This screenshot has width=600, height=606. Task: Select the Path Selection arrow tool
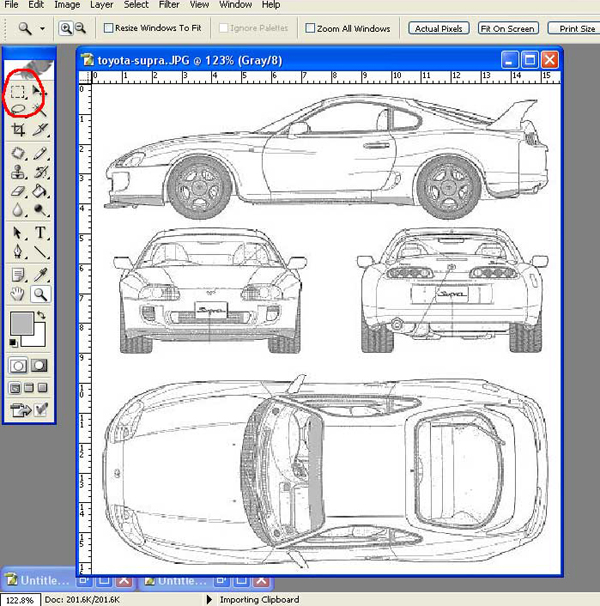click(x=18, y=233)
